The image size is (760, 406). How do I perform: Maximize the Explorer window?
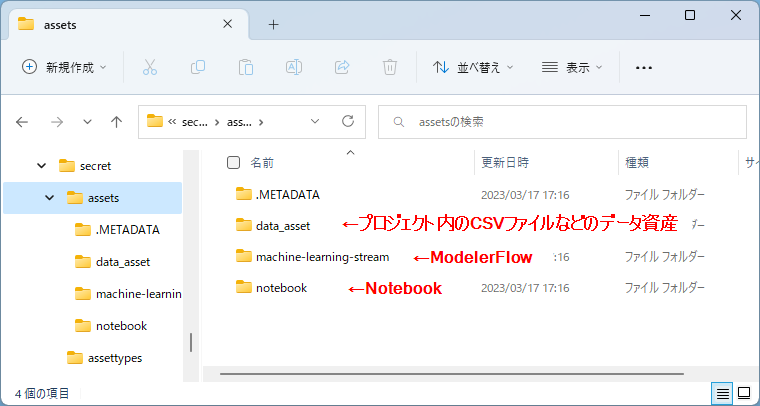[x=690, y=15]
